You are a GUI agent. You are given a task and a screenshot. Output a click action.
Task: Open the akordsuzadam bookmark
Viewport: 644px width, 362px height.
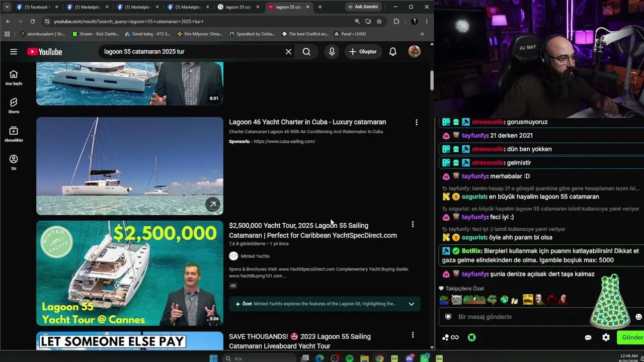coord(43,34)
